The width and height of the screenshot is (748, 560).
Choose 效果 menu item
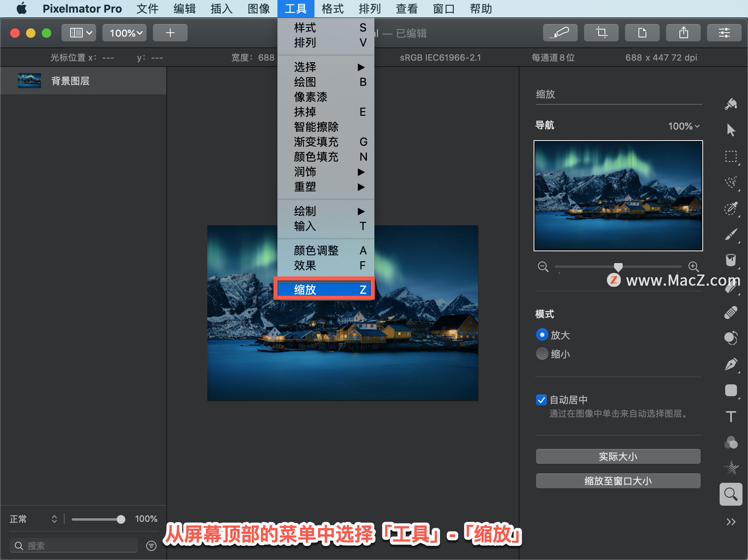[326, 265]
